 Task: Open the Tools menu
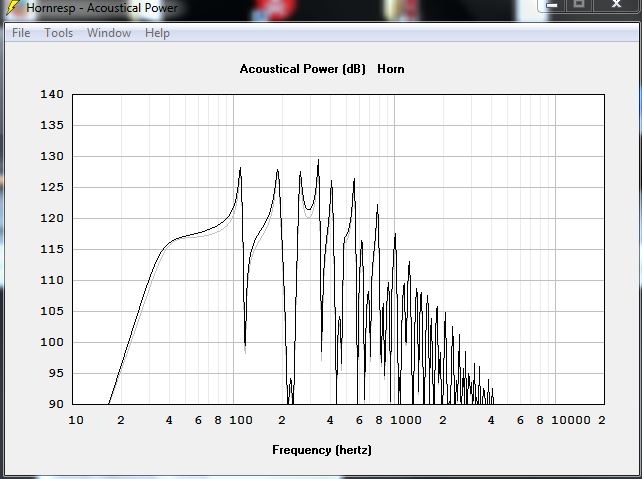click(x=59, y=33)
